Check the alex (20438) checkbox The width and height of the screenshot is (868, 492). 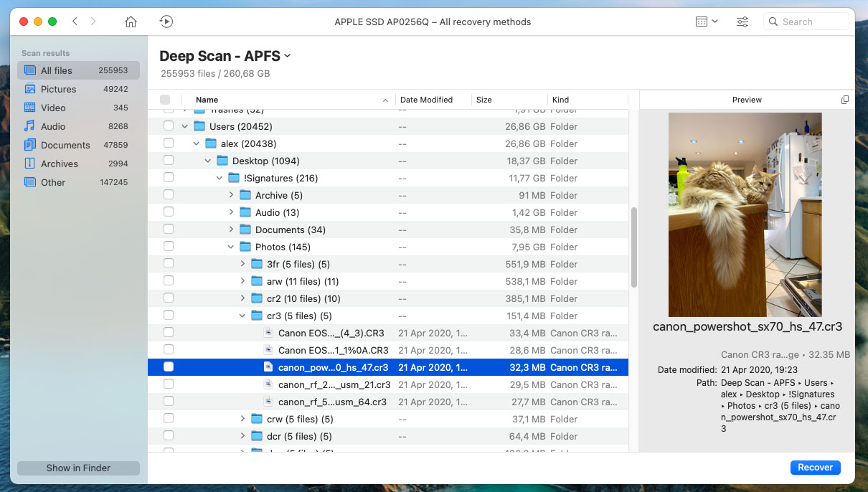point(168,143)
